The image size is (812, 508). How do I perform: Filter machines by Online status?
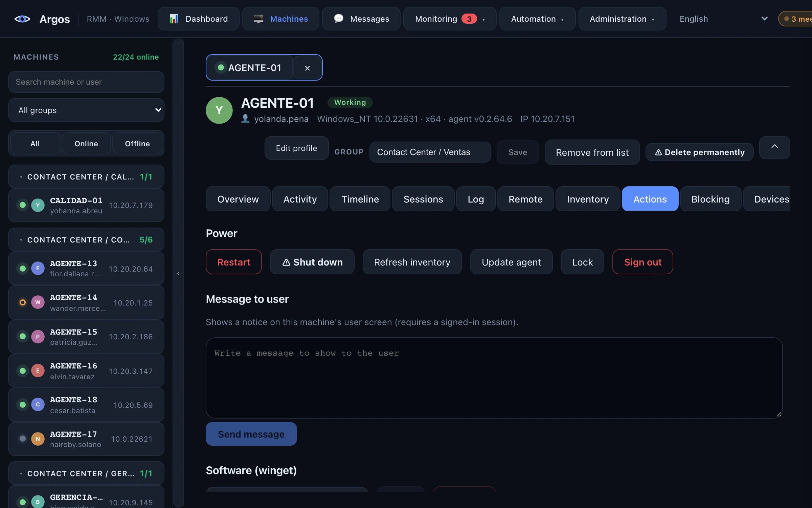[86, 144]
